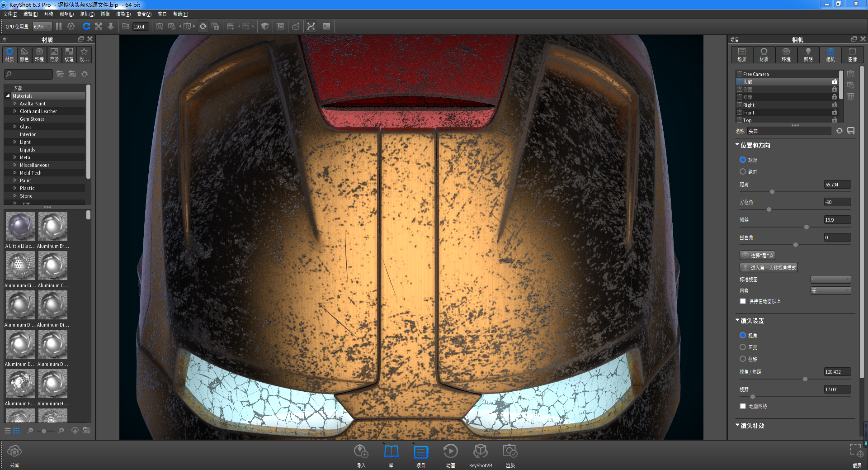
Task: Select the Aluminum Brushed material thumbnail
Action: coord(52,226)
